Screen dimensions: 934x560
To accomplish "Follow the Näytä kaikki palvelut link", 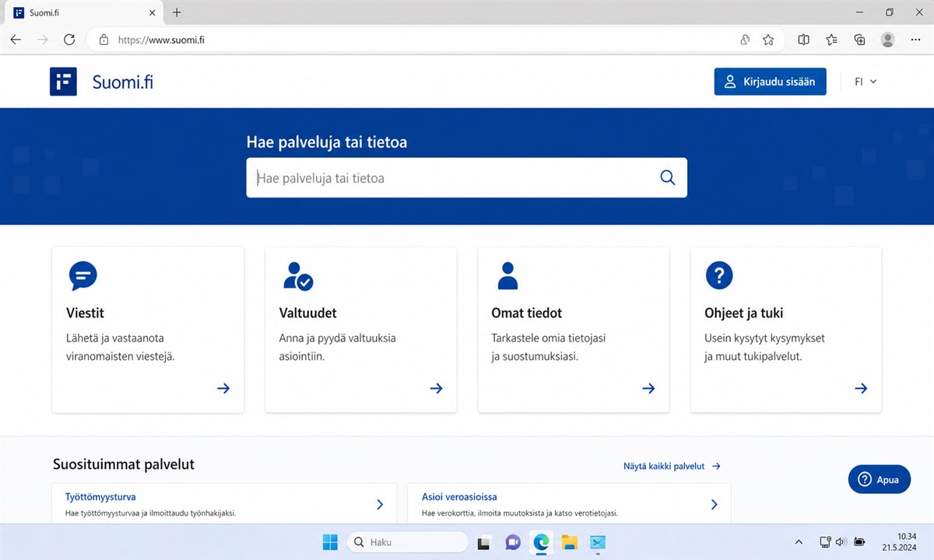I will (672, 466).
